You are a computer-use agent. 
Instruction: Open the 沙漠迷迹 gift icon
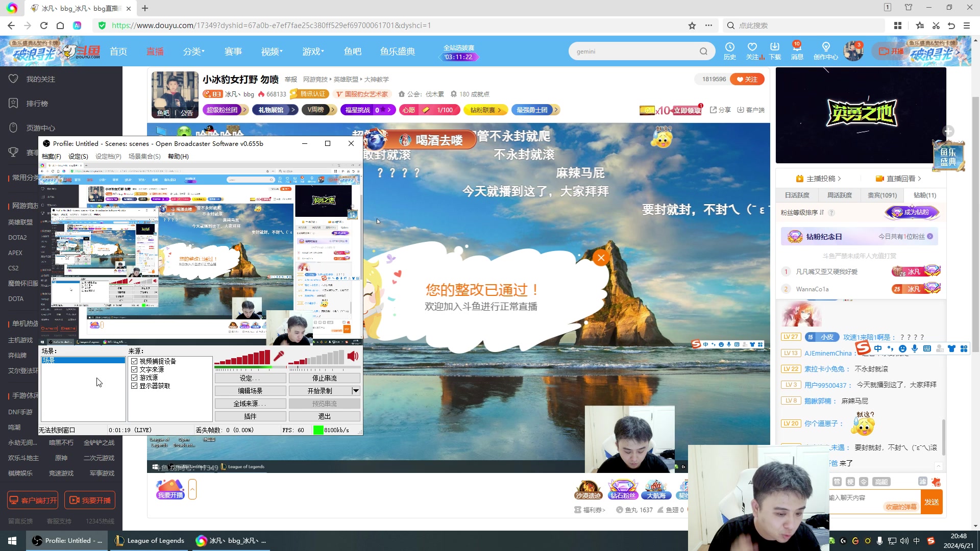(588, 489)
